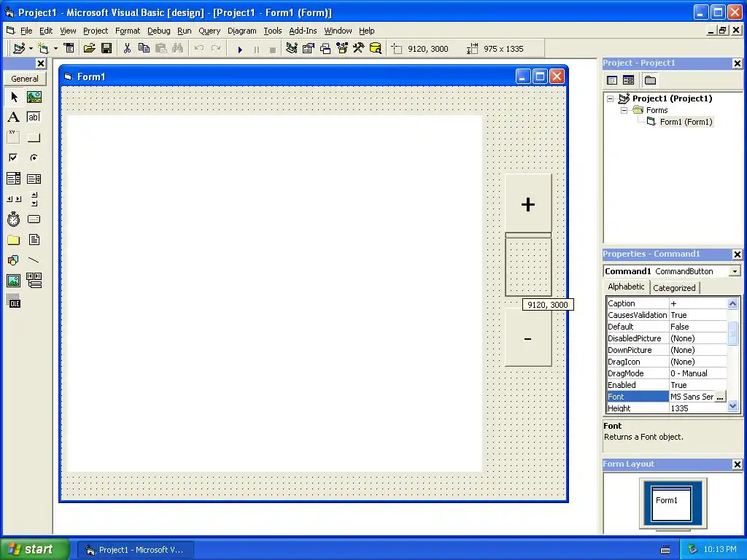This screenshot has width=747, height=560.
Task: Click the Project1 taskbar button
Action: (136, 550)
